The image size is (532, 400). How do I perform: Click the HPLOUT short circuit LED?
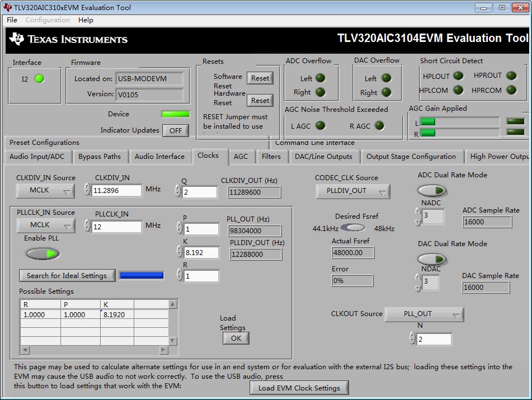(x=458, y=76)
